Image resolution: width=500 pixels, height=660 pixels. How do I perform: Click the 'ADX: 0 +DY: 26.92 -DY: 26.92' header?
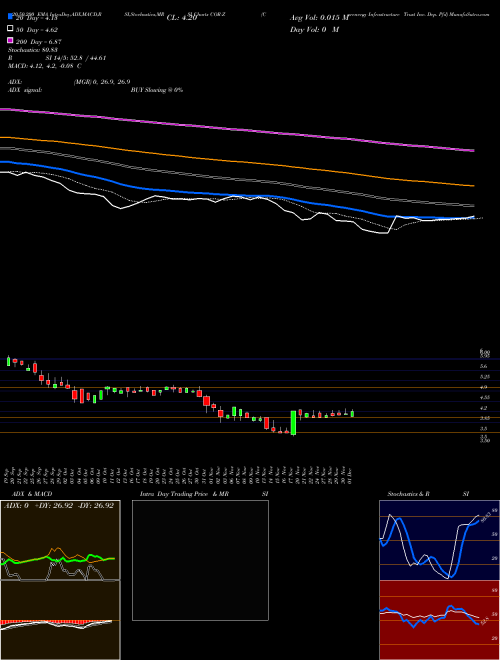[59, 506]
